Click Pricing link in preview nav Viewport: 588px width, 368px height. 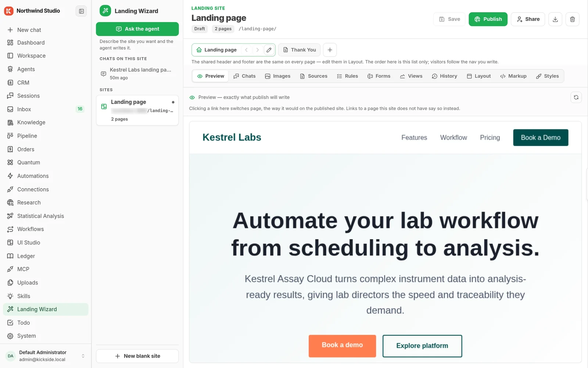click(x=490, y=138)
